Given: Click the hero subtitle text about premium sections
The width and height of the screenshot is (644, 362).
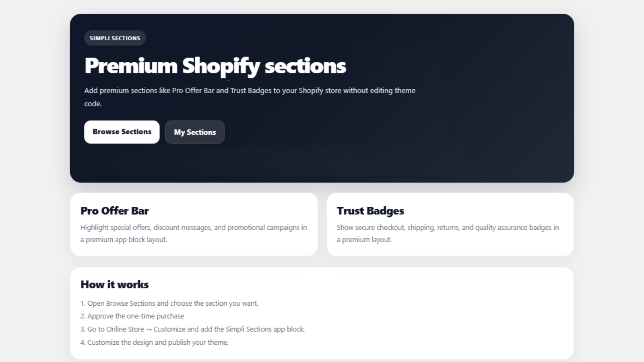Looking at the screenshot, I should pyautogui.click(x=250, y=97).
